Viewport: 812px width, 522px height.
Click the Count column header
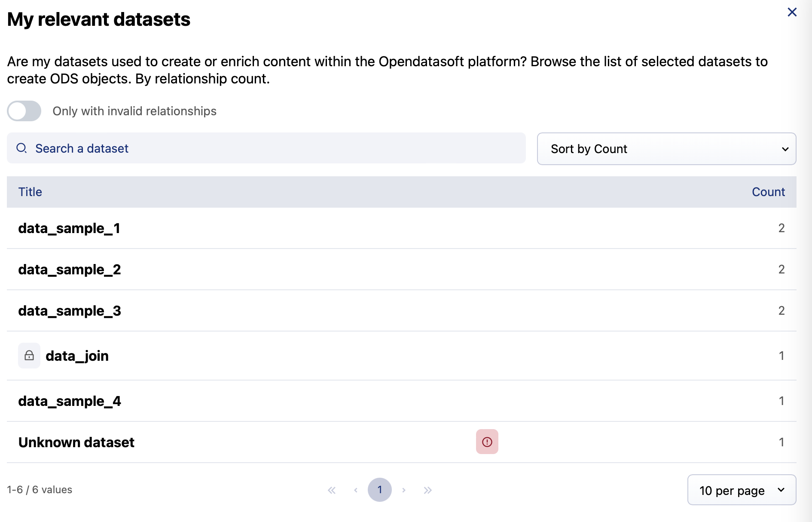click(768, 192)
